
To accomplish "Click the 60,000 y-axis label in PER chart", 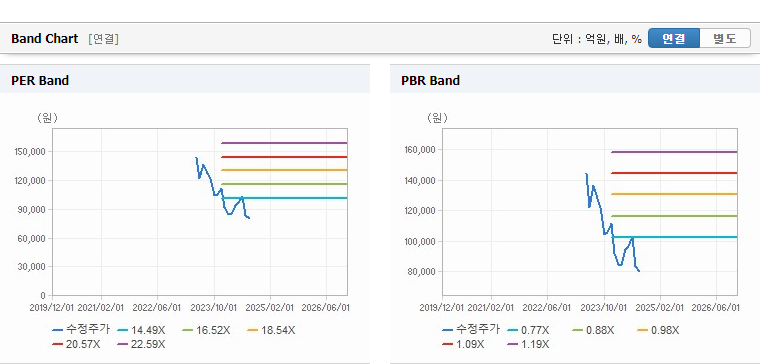I will click(x=33, y=238).
